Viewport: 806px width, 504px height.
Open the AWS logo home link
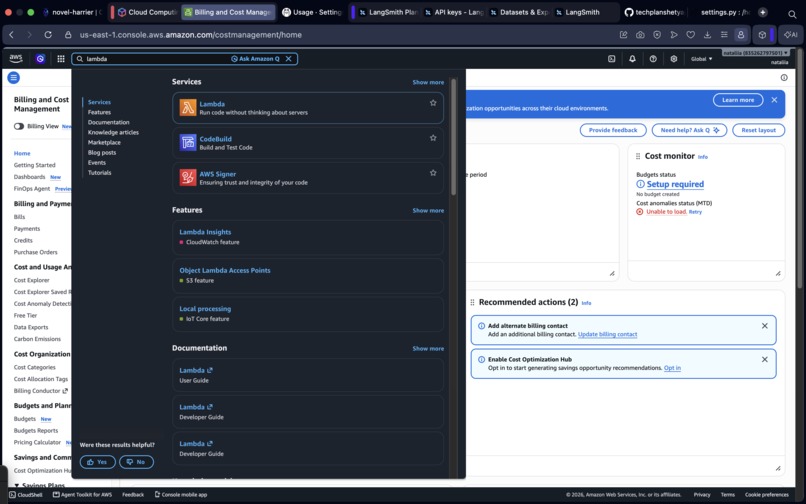pyautogui.click(x=16, y=59)
